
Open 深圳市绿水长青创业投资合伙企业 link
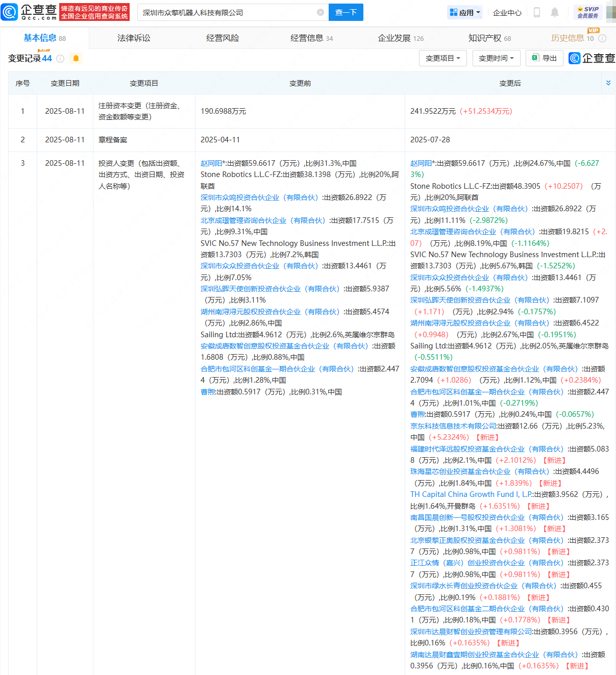click(x=485, y=586)
